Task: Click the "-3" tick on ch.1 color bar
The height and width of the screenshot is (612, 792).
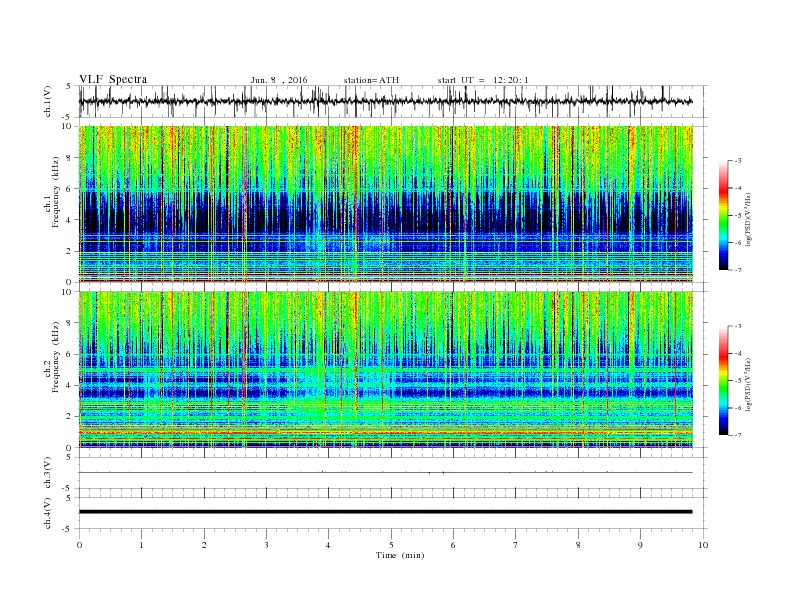Action: (737, 161)
